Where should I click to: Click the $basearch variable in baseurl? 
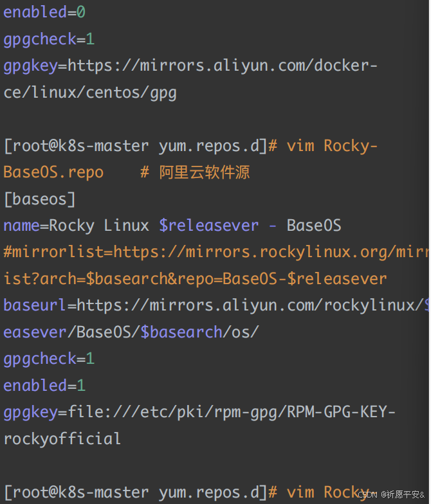[x=181, y=332]
